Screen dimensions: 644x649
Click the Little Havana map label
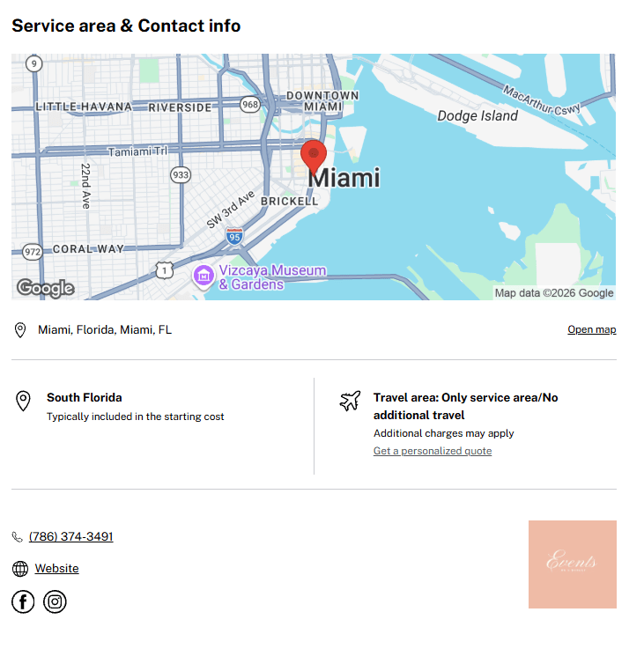point(84,107)
